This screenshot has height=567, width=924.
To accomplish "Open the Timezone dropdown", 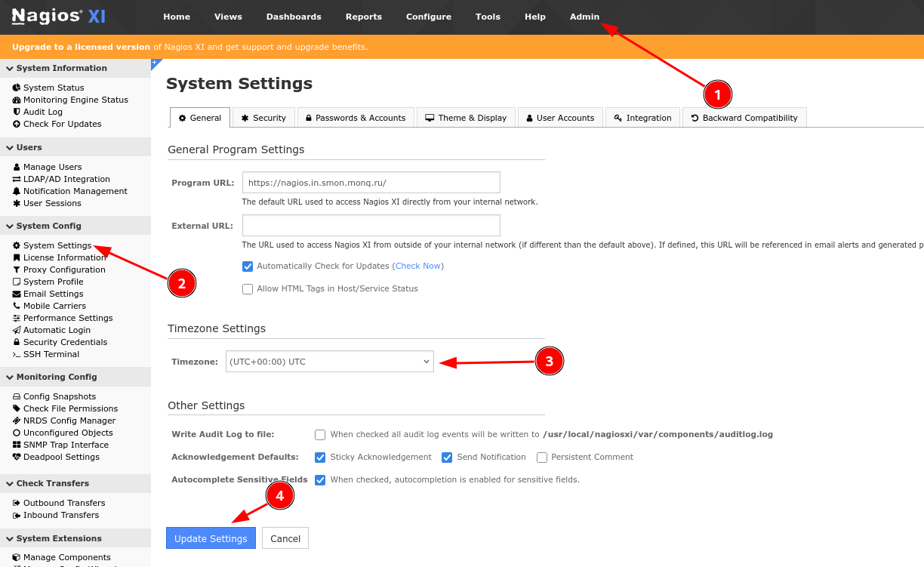I will pos(330,362).
